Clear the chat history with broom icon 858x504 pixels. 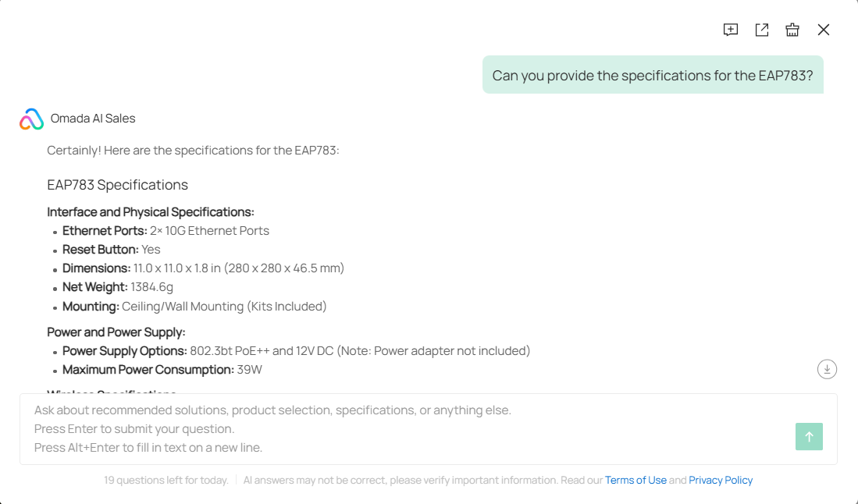click(x=792, y=30)
